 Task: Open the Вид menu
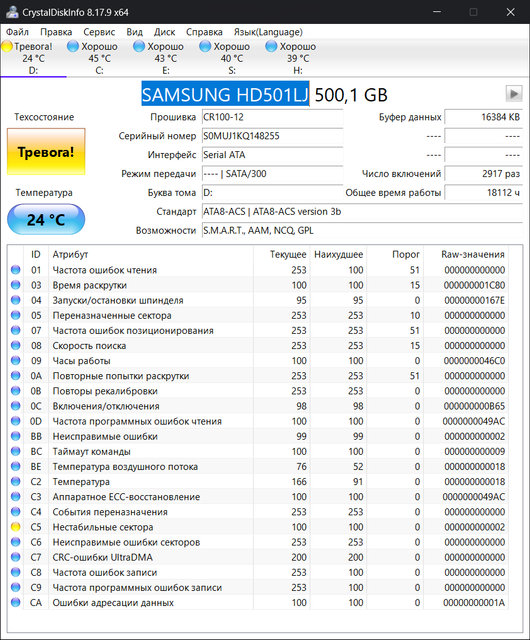coord(134,32)
